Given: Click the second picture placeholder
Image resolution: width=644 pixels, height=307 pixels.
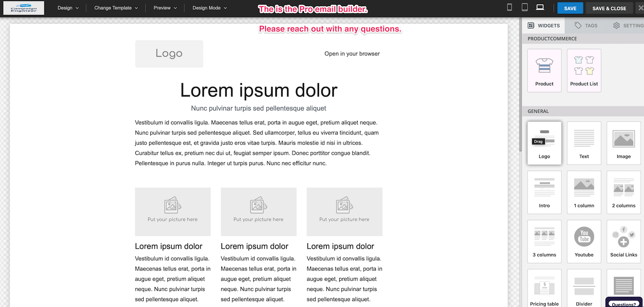Looking at the screenshot, I should [259, 211].
